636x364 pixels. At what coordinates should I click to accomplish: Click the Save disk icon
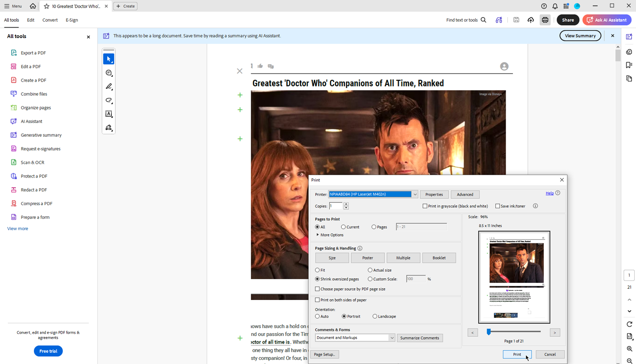pyautogui.click(x=516, y=20)
